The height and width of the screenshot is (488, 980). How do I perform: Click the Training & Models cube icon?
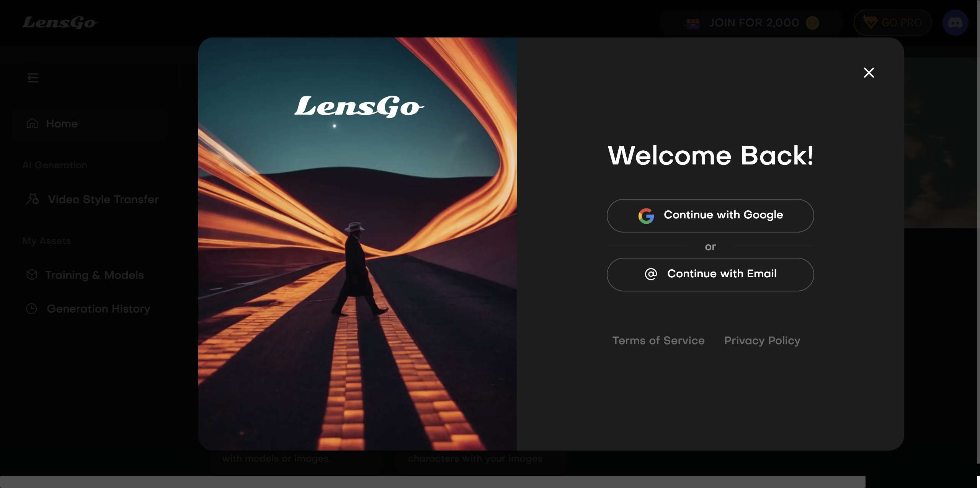(x=32, y=275)
